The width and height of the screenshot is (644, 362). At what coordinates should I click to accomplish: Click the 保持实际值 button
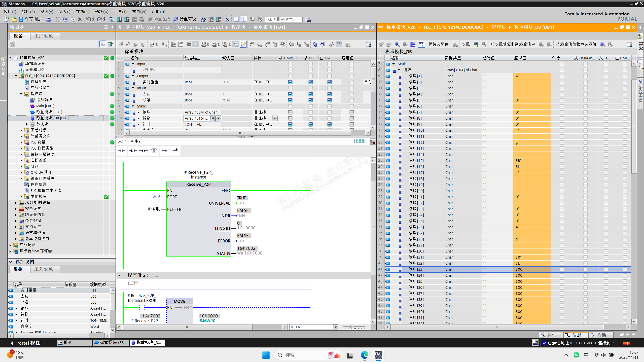(x=438, y=44)
